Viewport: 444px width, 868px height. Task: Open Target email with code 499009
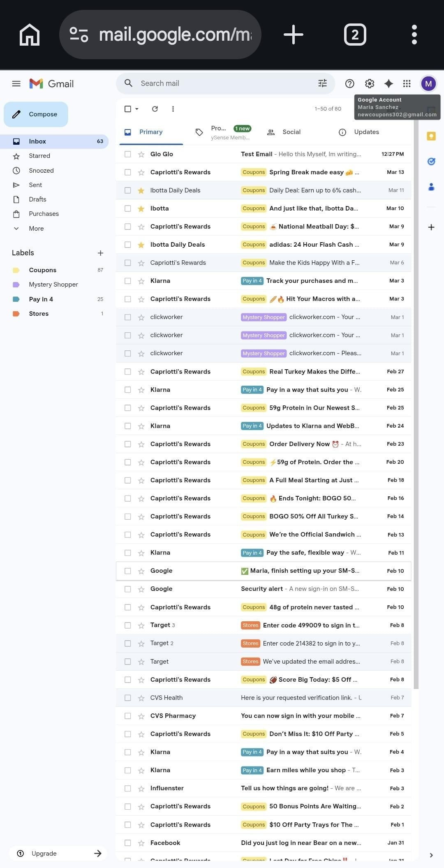coord(264,625)
